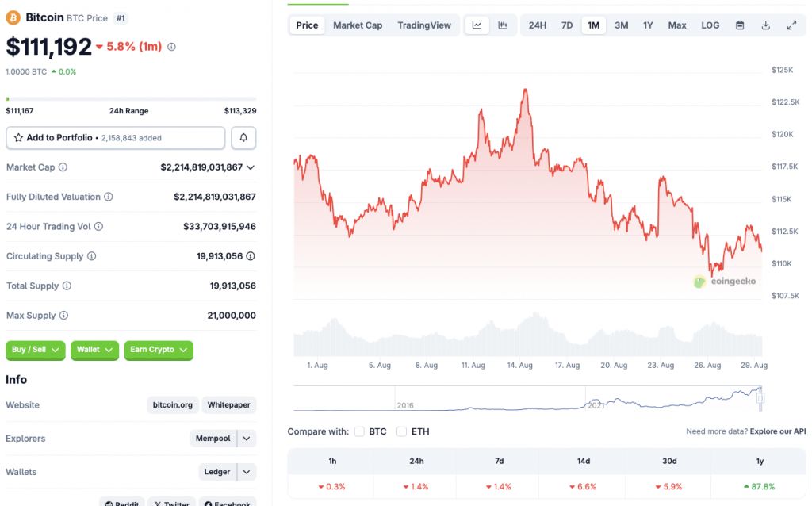Enable BTC comparison checkbox

coord(359,431)
